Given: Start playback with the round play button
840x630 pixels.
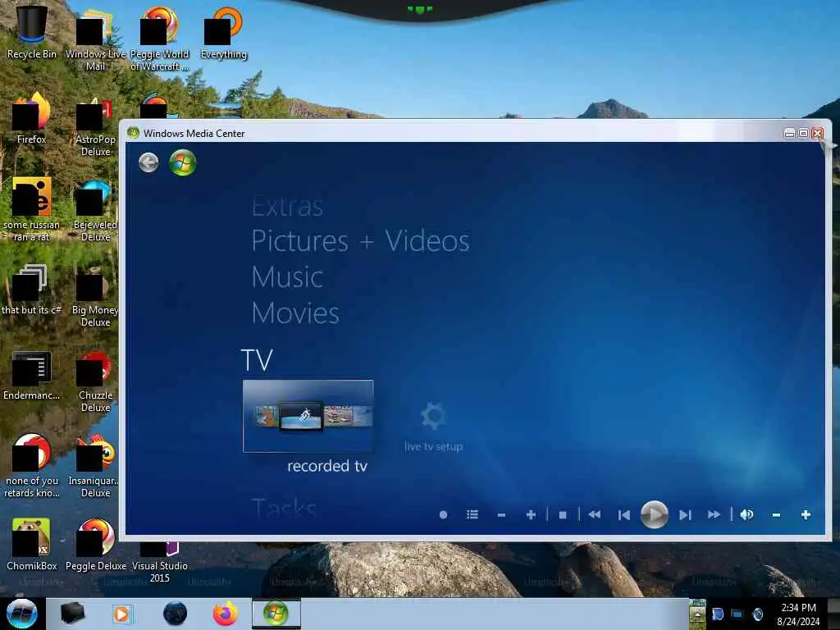Looking at the screenshot, I should click(x=654, y=514).
